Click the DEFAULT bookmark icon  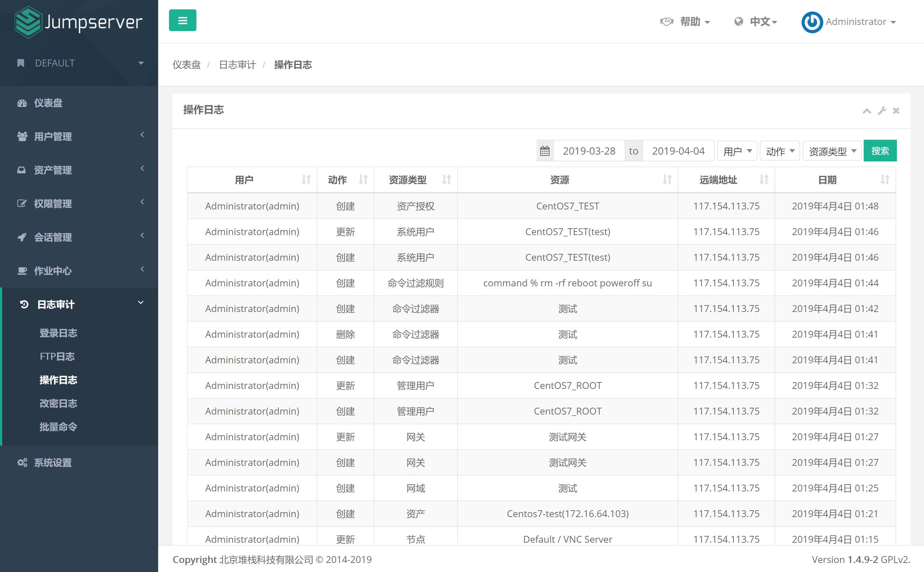(21, 63)
